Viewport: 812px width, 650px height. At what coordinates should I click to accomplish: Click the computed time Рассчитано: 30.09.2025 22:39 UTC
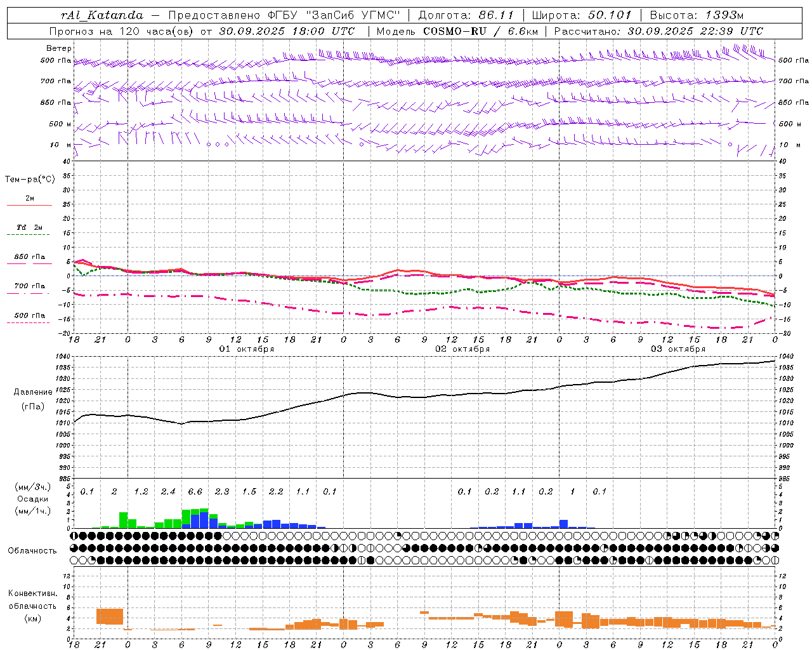coord(659,31)
